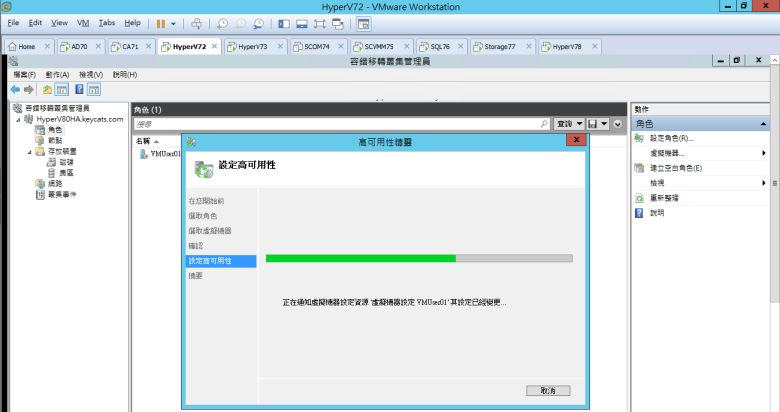Viewport: 780px width, 412px height.
Task: Open the 動作(A) menu
Action: point(56,74)
